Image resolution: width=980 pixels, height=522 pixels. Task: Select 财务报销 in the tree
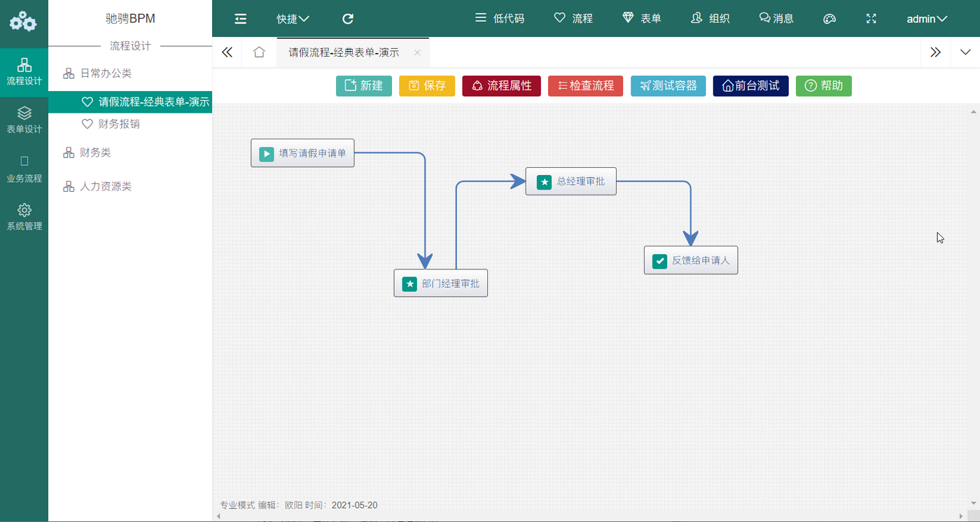point(111,124)
